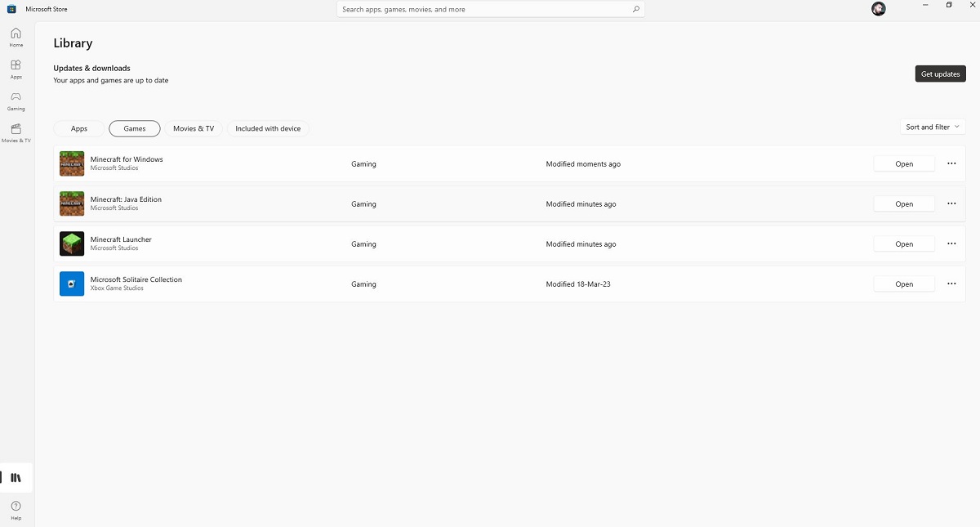
Task: Click the Minecraft Launcher app thumbnail
Action: 72,243
